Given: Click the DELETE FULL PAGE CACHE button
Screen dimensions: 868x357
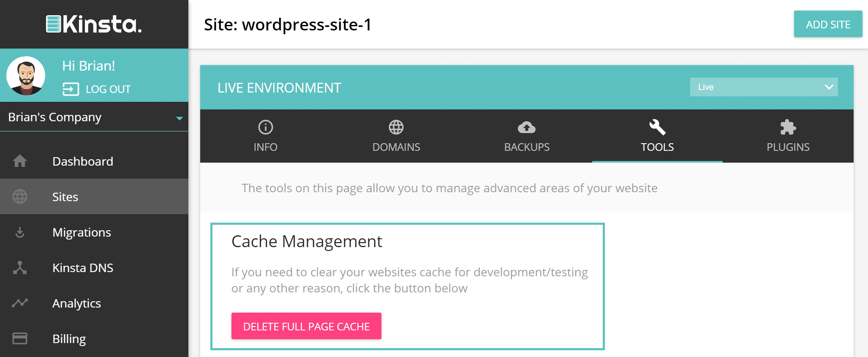Looking at the screenshot, I should point(306,326).
